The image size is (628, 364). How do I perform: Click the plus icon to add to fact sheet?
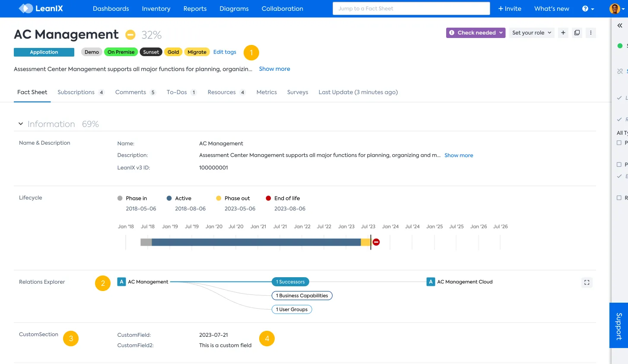pos(564,32)
